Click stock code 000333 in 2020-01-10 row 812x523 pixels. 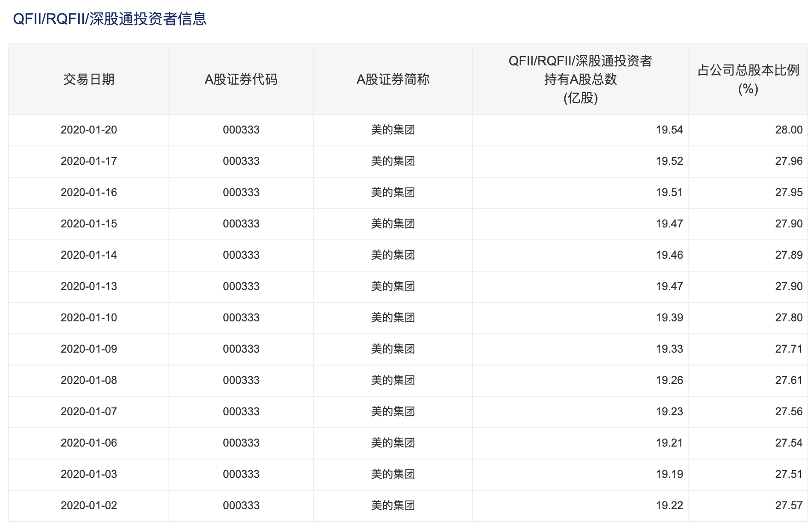pos(241,318)
